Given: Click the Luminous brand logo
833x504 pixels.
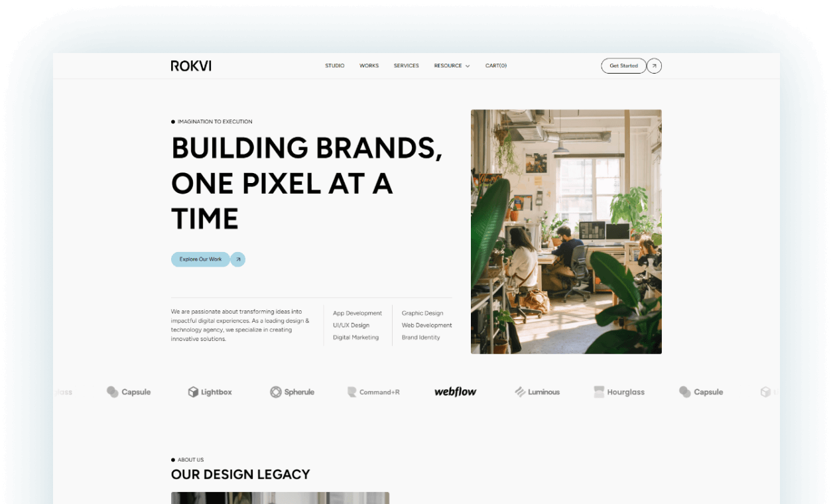Looking at the screenshot, I should click(x=537, y=392).
